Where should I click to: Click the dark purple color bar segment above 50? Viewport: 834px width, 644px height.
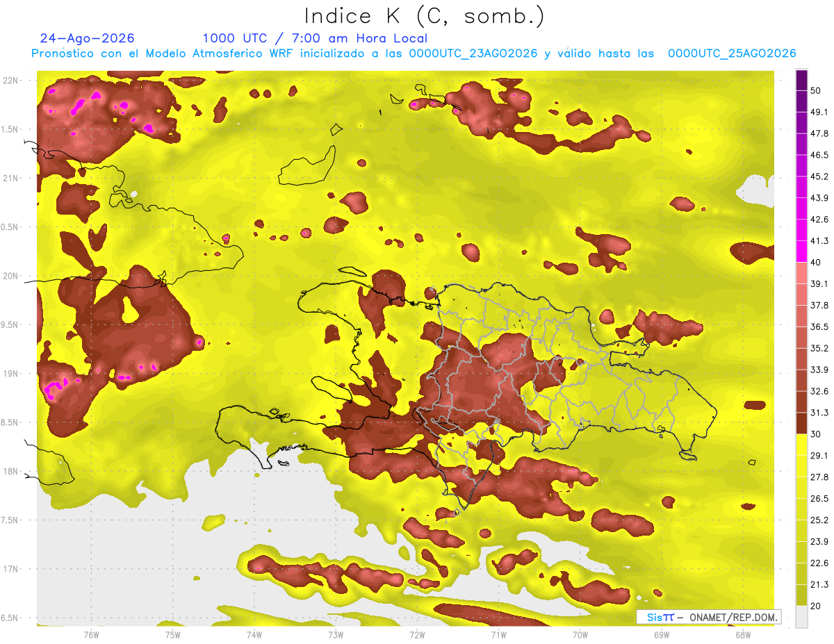[x=801, y=81]
